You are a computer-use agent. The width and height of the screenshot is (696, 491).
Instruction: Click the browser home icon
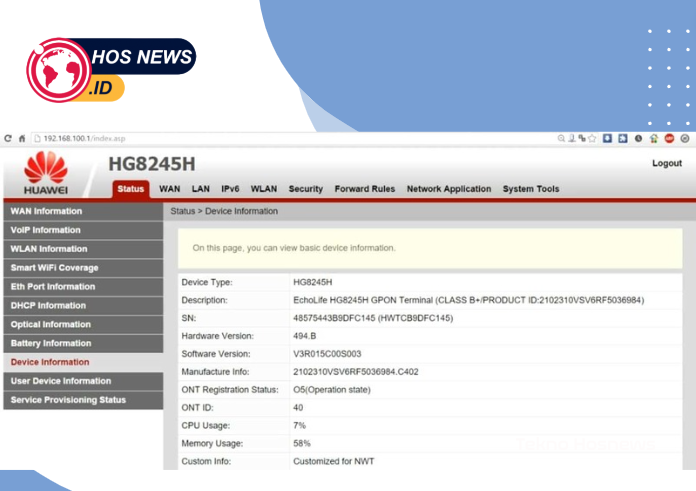pyautogui.click(x=22, y=138)
